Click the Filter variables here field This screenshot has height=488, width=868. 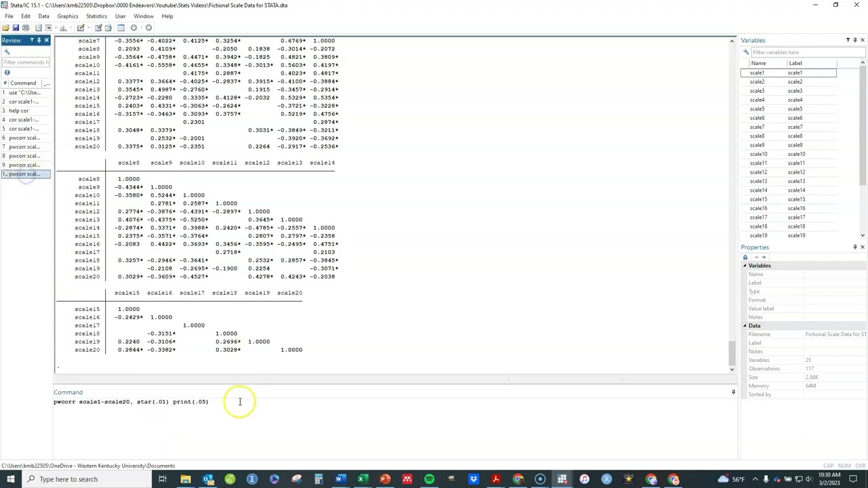pyautogui.click(x=807, y=52)
